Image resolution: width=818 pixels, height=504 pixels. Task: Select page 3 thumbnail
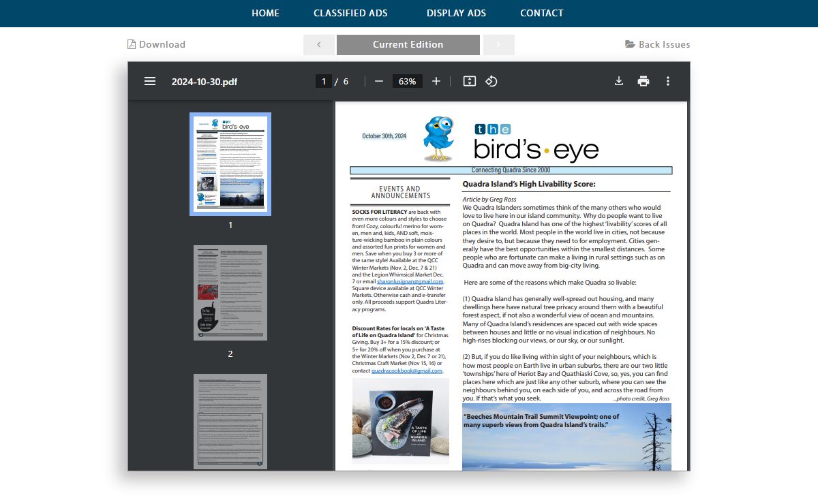coord(230,421)
